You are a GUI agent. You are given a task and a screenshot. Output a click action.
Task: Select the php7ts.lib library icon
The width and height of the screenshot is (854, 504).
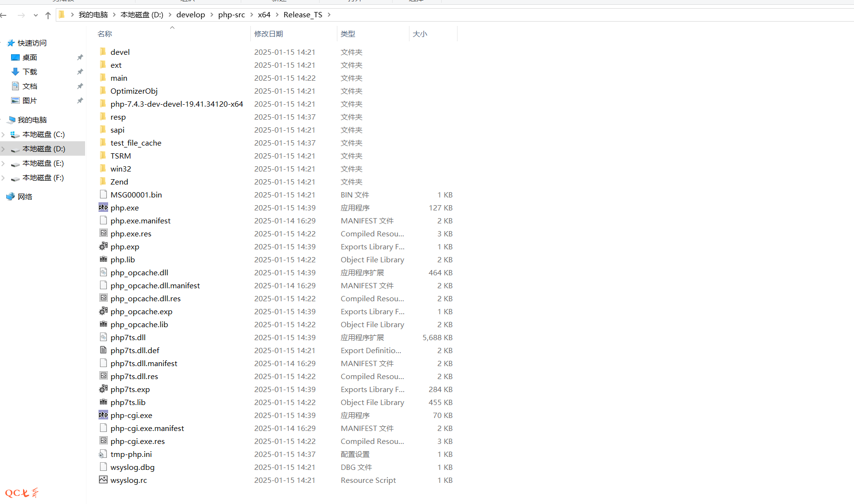pos(103,402)
